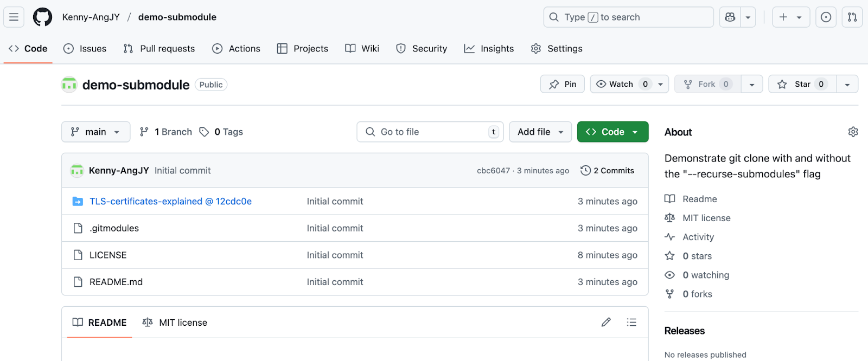This screenshot has height=361, width=868.
Task: Click the .gitmodules file icon
Action: tap(78, 228)
